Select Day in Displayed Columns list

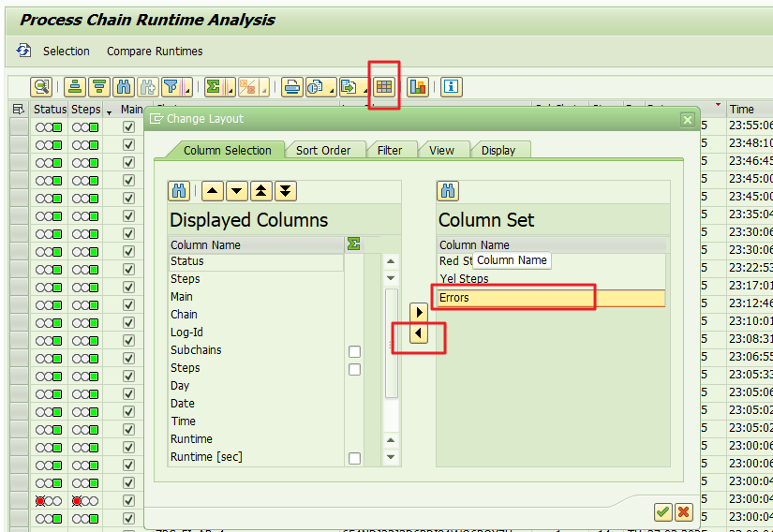point(256,386)
